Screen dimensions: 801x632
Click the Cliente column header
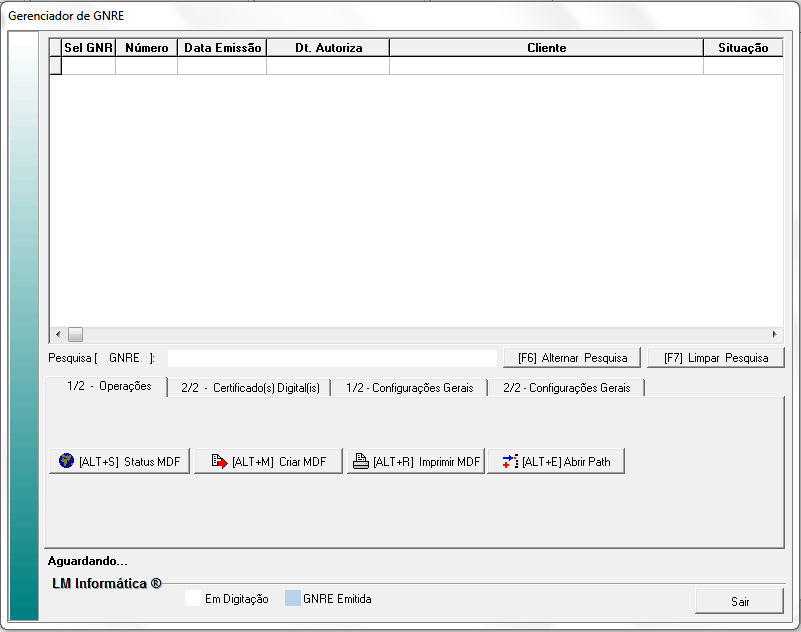click(x=546, y=48)
